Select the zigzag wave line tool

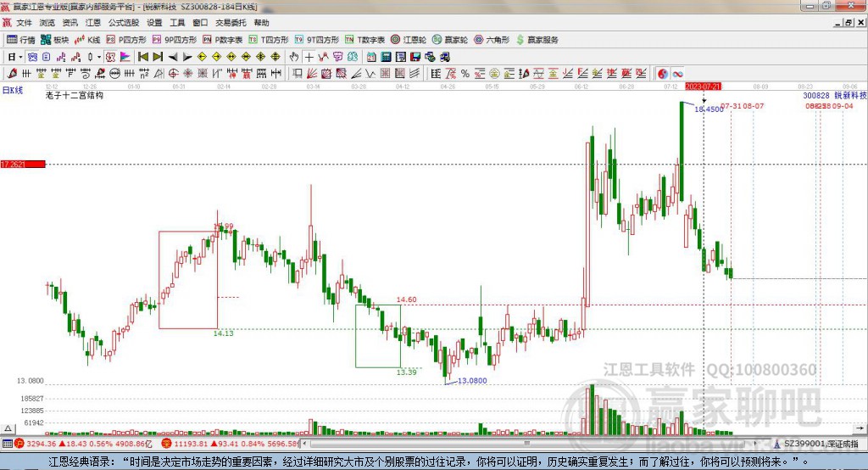[370, 74]
